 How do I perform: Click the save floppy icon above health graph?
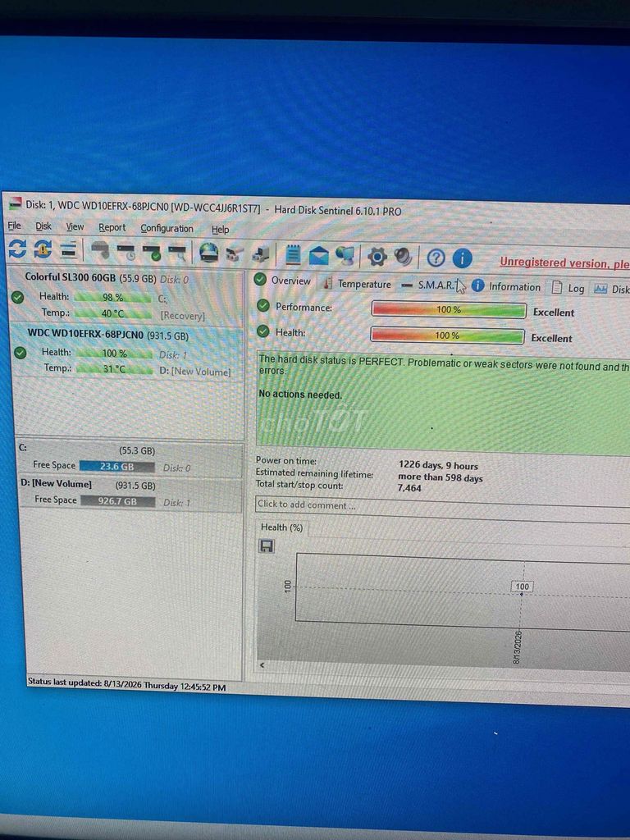pyautogui.click(x=267, y=546)
